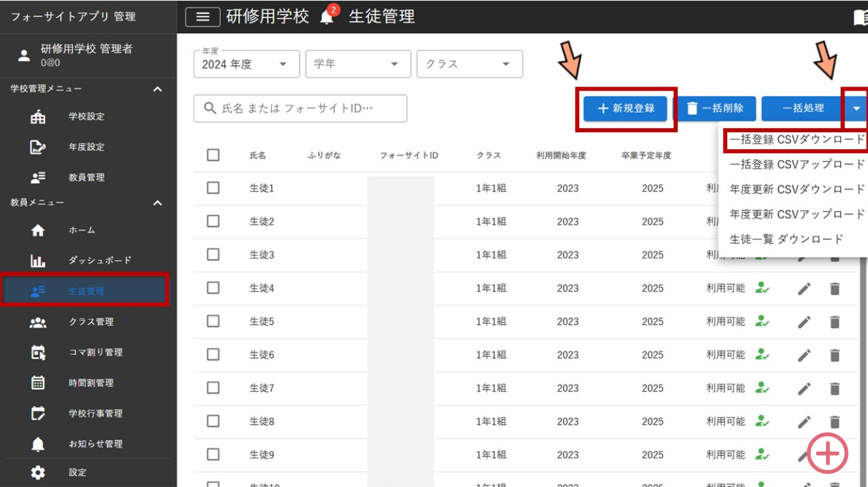Image resolution: width=868 pixels, height=487 pixels.
Task: Open the 学年 dropdown
Action: pos(358,64)
